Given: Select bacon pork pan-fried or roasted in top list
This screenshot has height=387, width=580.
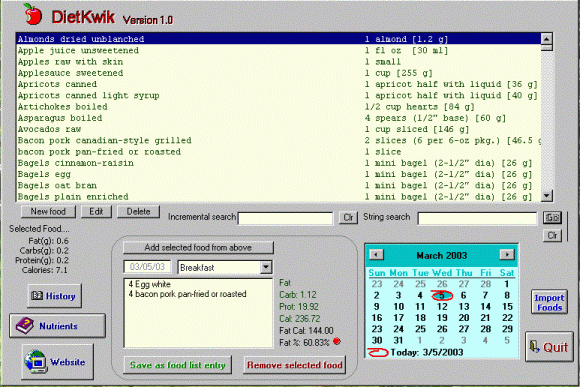Looking at the screenshot, I should [278, 152].
